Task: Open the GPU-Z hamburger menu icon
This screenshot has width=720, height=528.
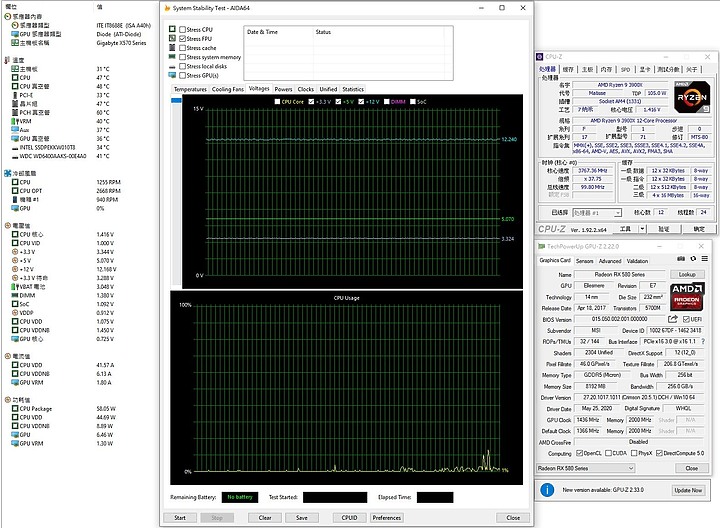Action: pyautogui.click(x=704, y=259)
